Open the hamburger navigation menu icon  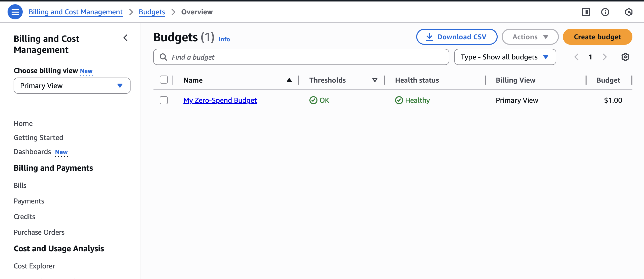click(15, 12)
